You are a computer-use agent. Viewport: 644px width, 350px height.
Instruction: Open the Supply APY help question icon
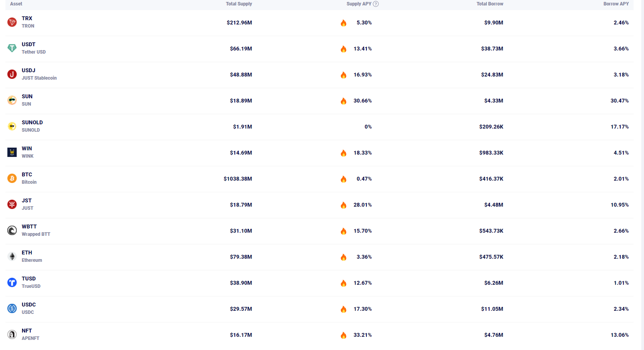376,4
